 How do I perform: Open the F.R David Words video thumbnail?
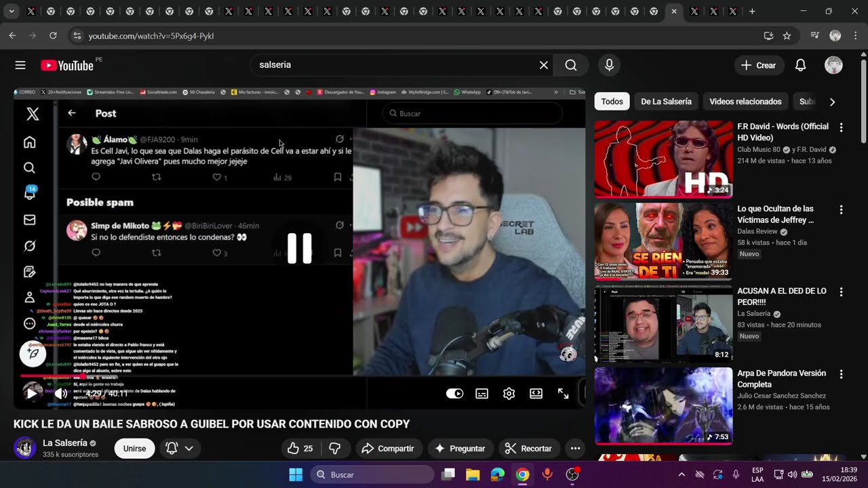coord(663,159)
